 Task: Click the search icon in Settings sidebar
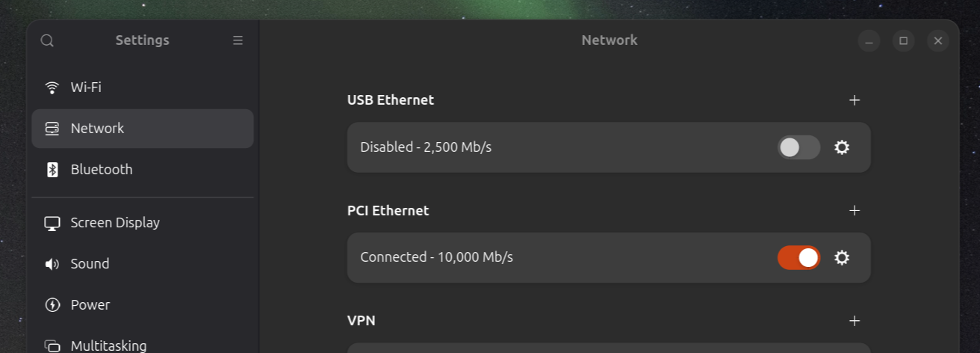(x=47, y=40)
